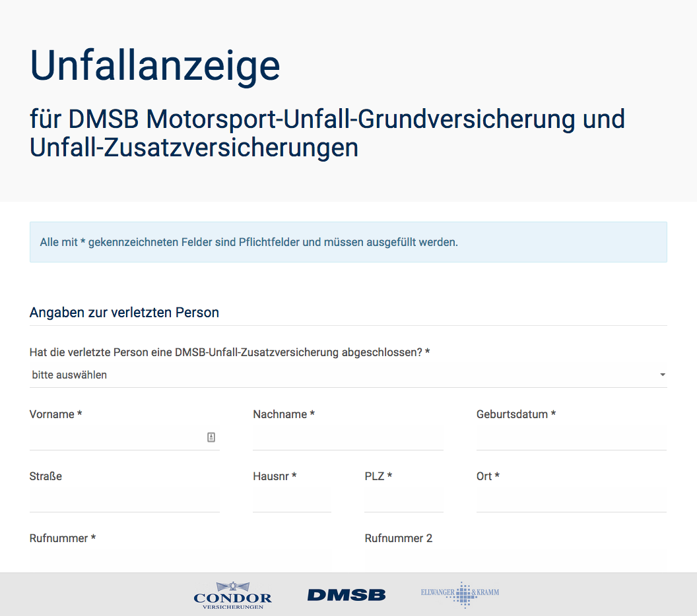Image resolution: width=697 pixels, height=616 pixels.
Task: Focus the Hausnr input field
Action: click(x=292, y=500)
